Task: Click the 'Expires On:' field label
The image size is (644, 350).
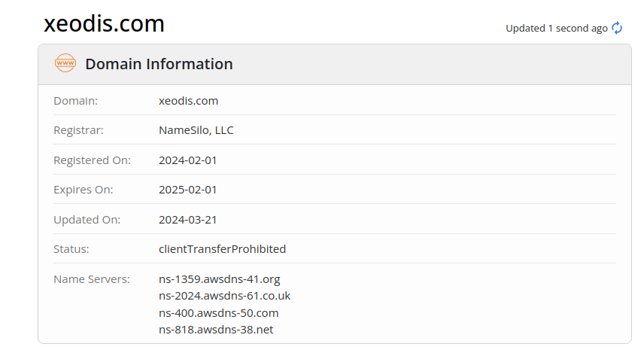Action: click(83, 190)
